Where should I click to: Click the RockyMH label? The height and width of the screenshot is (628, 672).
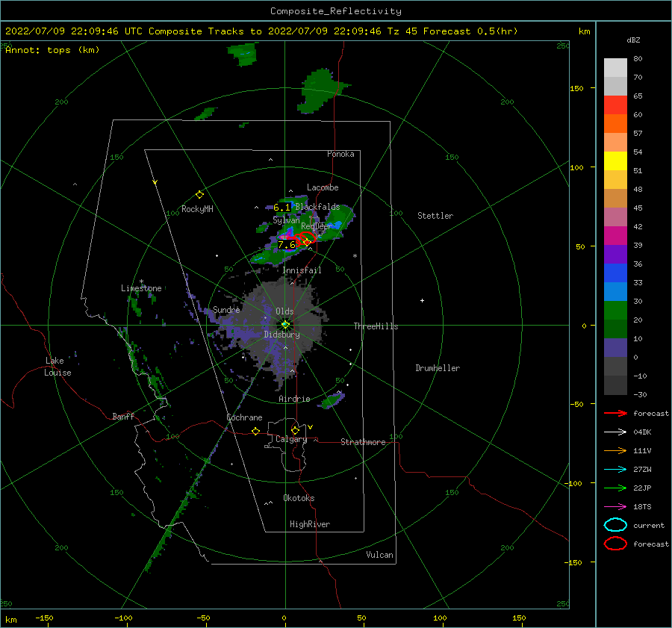pos(197,209)
